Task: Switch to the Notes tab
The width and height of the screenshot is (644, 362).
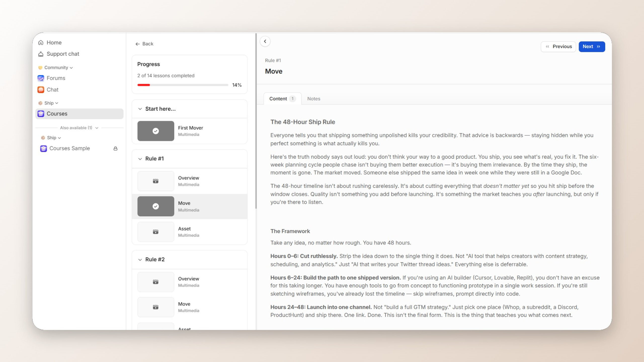Action: coord(314,99)
